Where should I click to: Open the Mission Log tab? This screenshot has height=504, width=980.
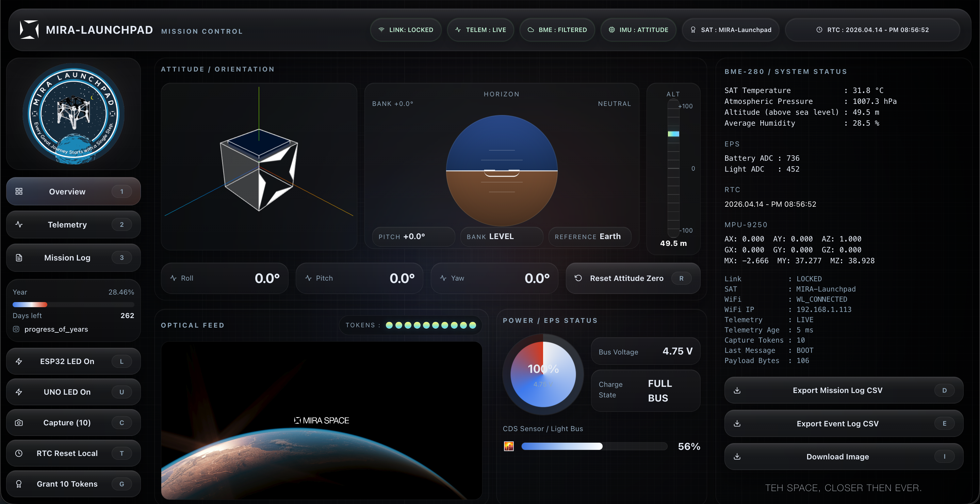click(x=73, y=258)
